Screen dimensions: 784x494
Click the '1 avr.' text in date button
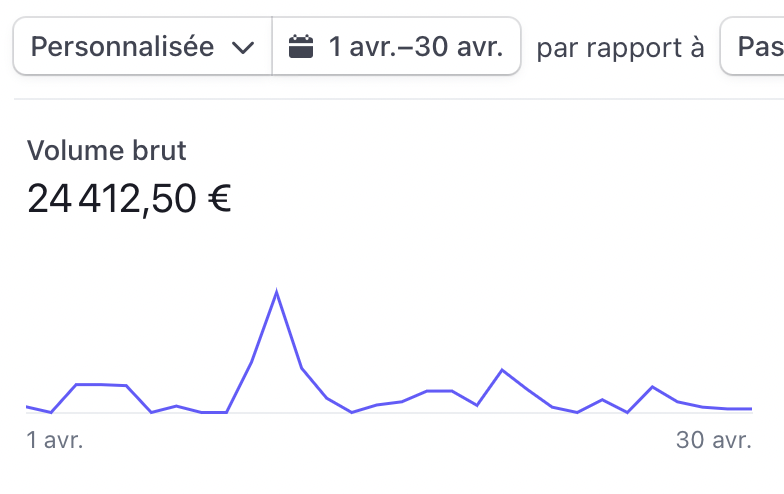tap(359, 47)
